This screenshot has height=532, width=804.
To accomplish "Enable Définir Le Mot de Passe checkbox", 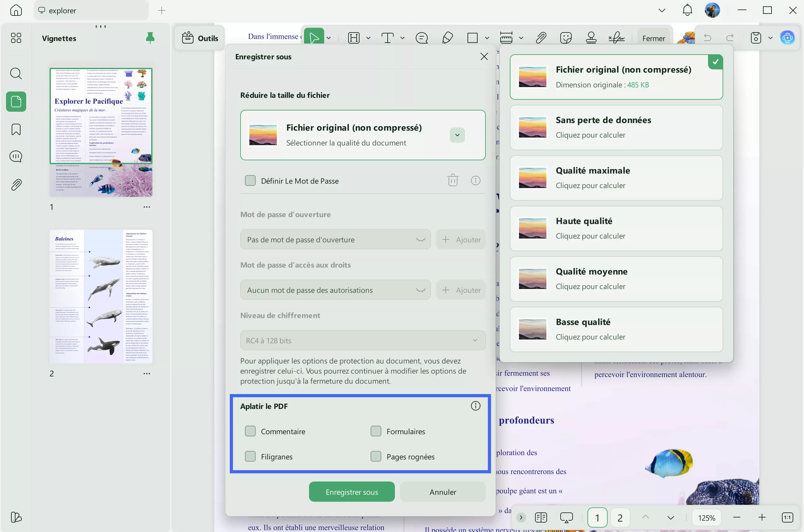I will pyautogui.click(x=250, y=180).
